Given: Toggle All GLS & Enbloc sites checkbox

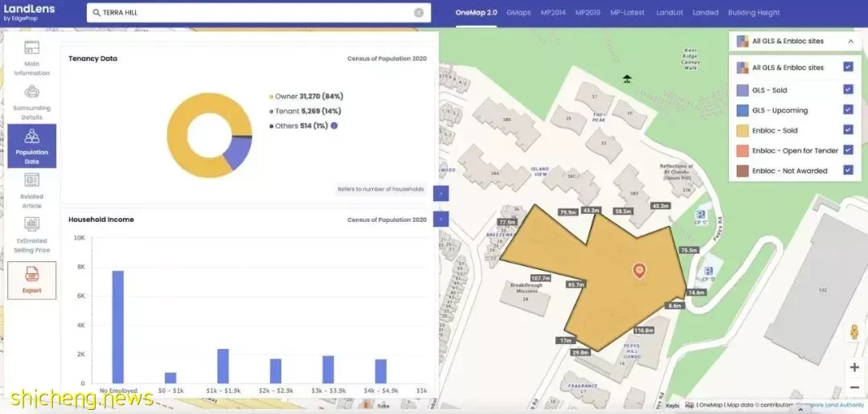Looking at the screenshot, I should pyautogui.click(x=848, y=67).
